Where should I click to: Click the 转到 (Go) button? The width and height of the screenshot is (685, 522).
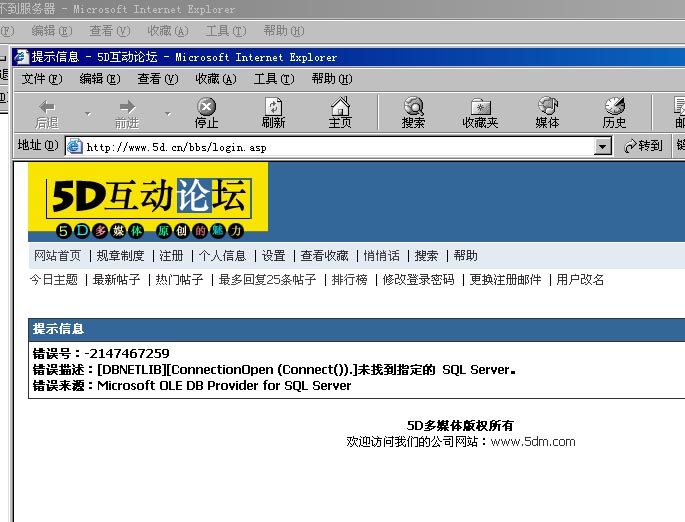pyautogui.click(x=643, y=146)
